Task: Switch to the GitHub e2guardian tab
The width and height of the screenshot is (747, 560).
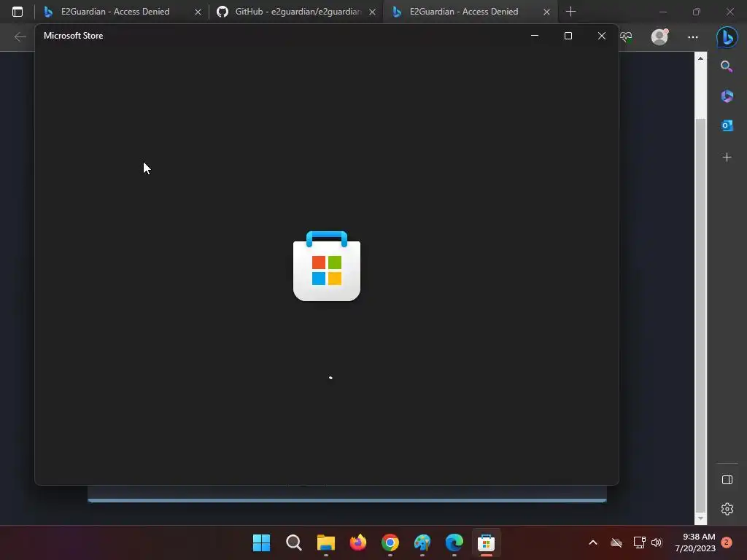Action: (298, 12)
